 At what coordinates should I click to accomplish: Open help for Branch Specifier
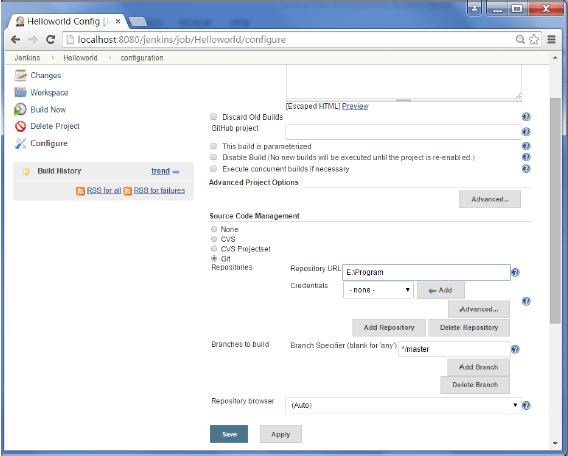[515, 349]
